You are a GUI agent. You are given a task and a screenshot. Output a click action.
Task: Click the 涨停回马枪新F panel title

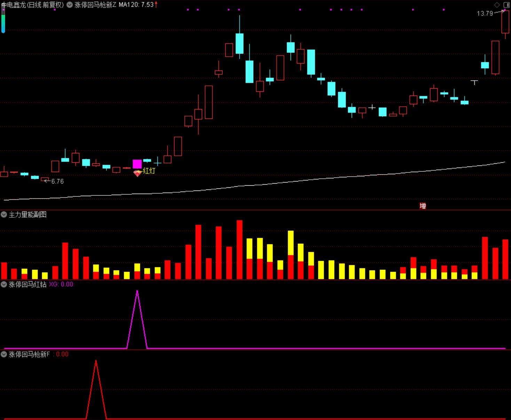pos(29,354)
